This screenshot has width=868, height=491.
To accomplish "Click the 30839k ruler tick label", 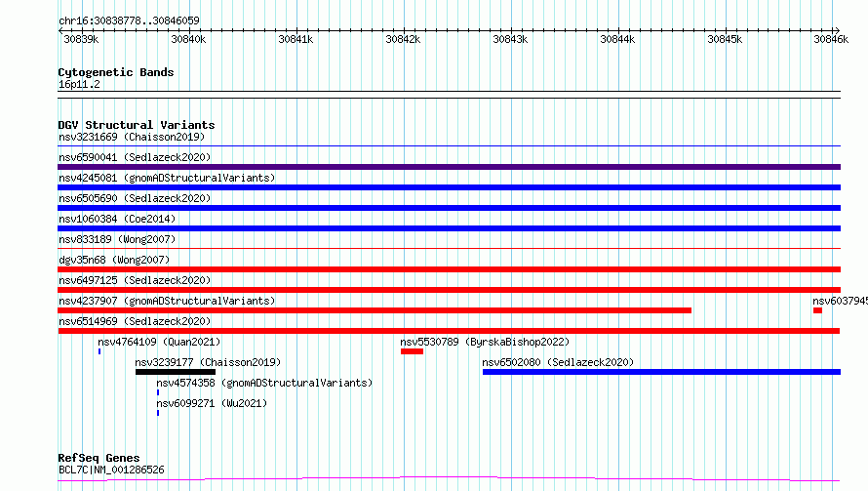I will coord(81,39).
